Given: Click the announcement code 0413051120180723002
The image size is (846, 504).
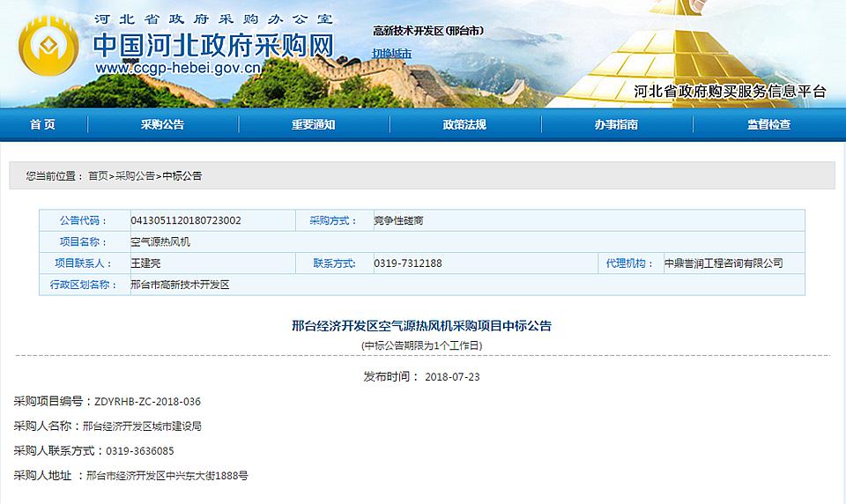Looking at the screenshot, I should [186, 220].
